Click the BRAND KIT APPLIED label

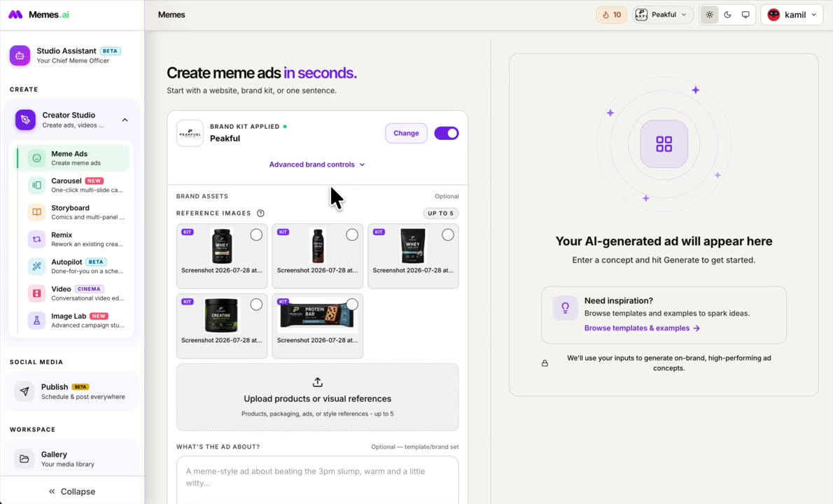coord(244,127)
